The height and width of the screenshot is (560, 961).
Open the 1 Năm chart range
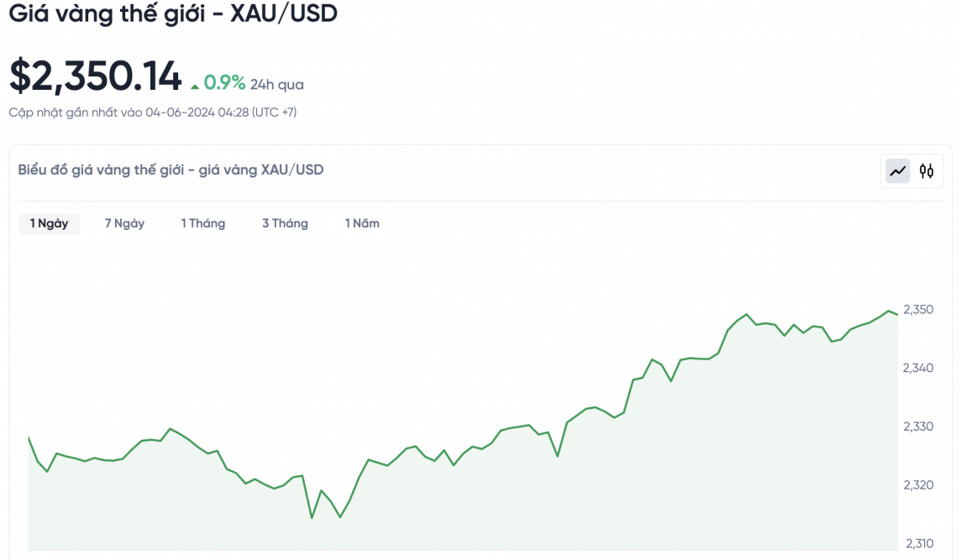362,223
